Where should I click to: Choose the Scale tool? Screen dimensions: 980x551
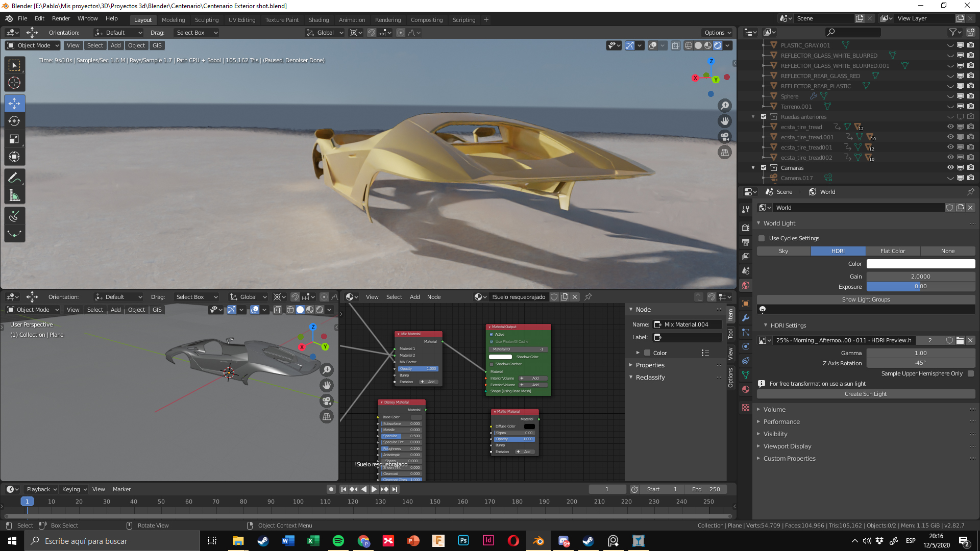[x=14, y=139]
